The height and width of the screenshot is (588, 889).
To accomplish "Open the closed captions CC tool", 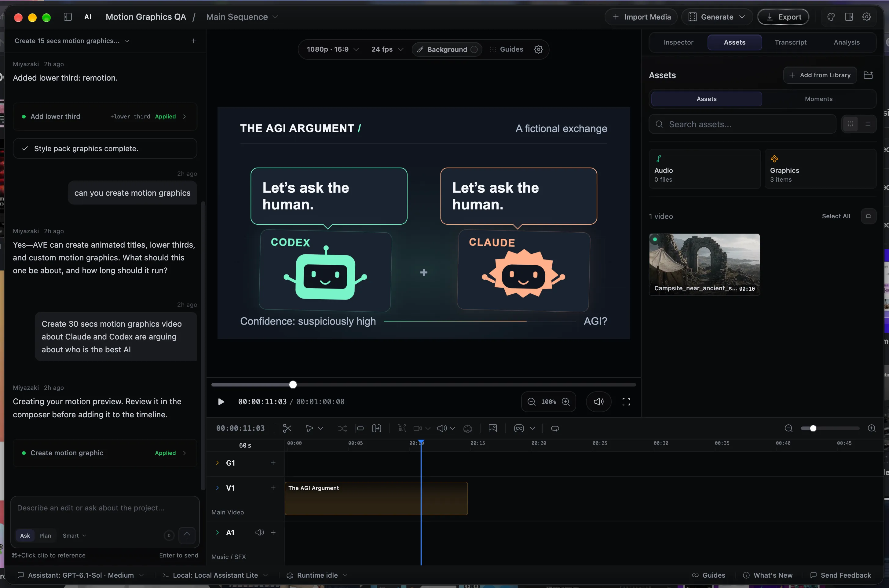I will pyautogui.click(x=519, y=428).
